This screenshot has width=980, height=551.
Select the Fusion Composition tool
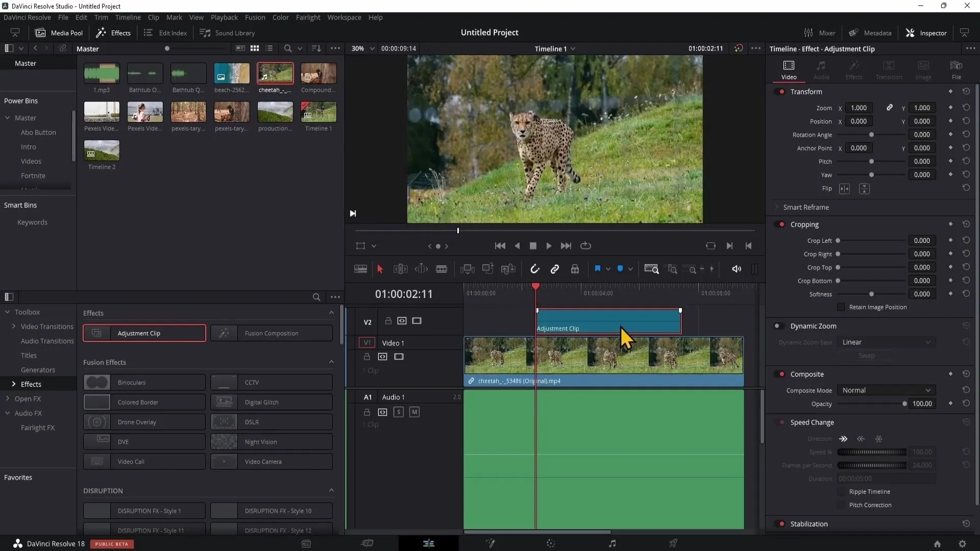point(273,333)
